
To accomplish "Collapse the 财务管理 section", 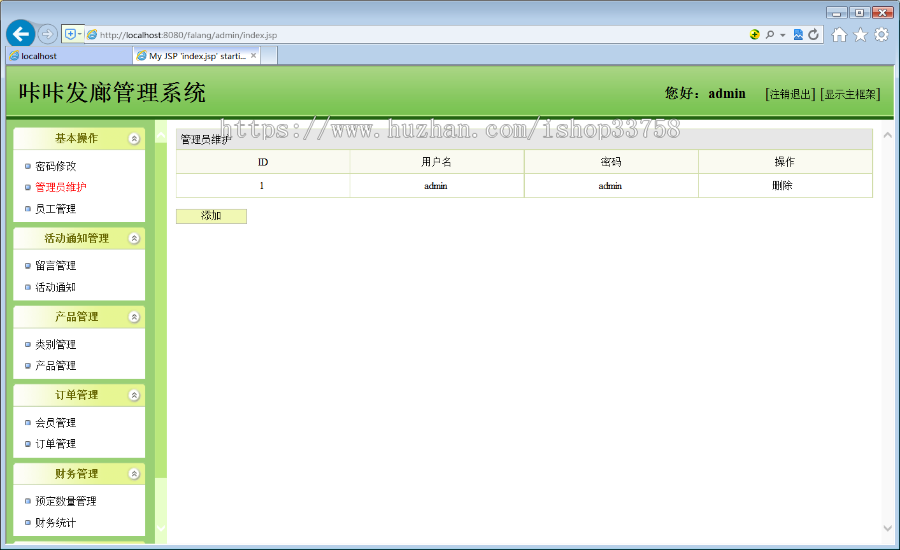I will click(x=134, y=474).
